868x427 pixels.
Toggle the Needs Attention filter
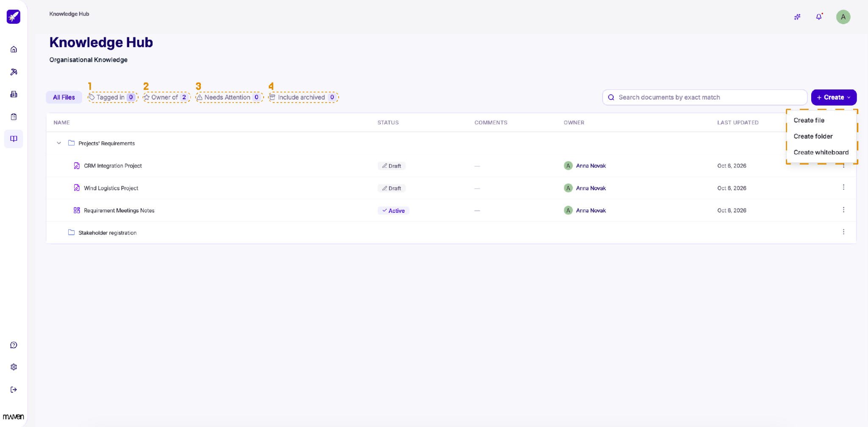pos(229,98)
